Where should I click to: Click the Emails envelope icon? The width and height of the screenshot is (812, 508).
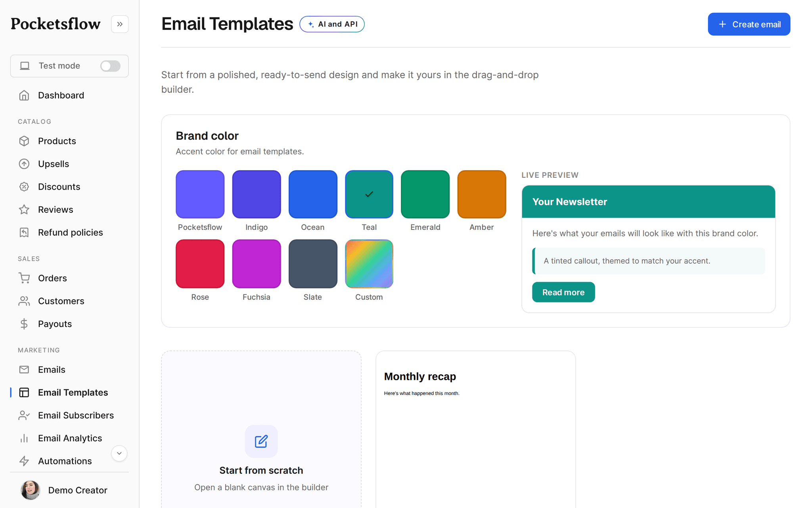coord(24,369)
